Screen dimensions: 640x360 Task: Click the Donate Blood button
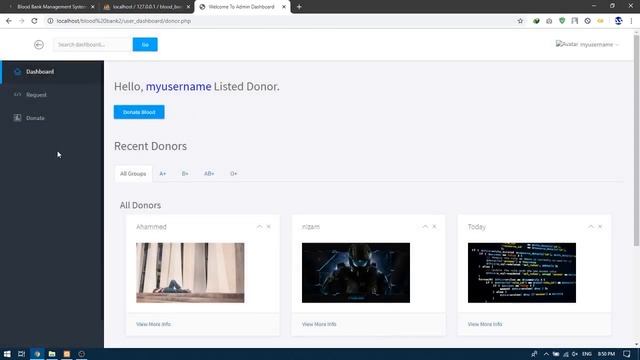click(139, 112)
